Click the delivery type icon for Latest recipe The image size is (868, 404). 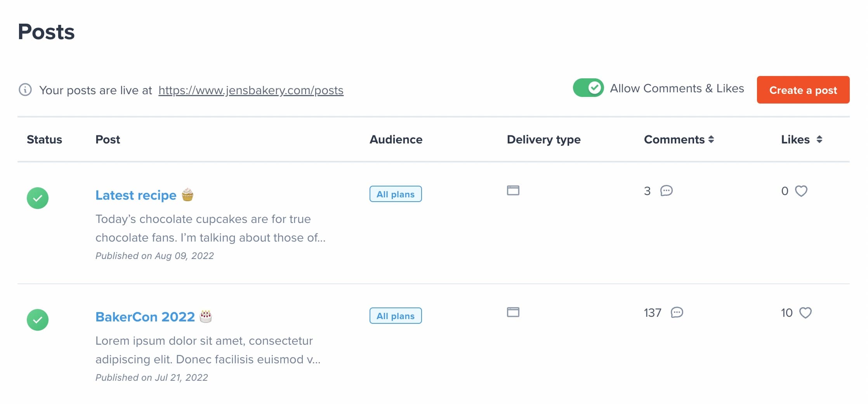point(513,190)
